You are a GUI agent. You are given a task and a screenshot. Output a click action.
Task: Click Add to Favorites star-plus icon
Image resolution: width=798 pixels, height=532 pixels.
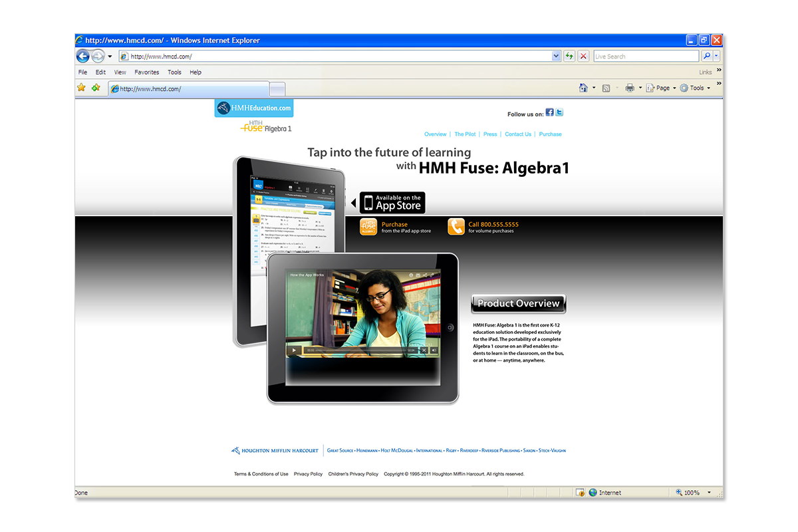pos(96,88)
